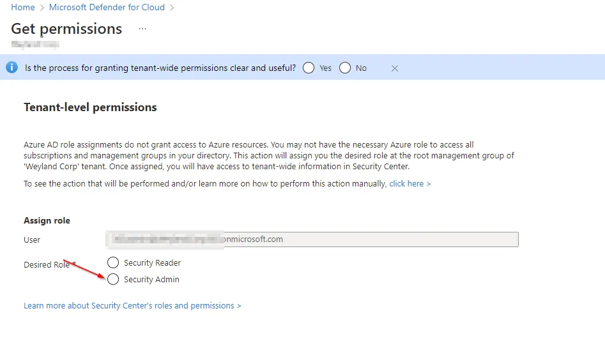Click the User label
This screenshot has height=364, width=605.
tap(32, 240)
